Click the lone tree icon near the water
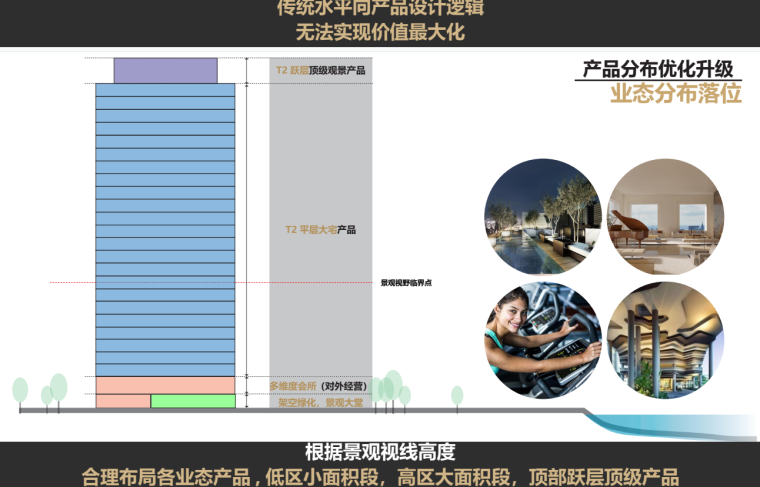The image size is (760, 487). (x=457, y=396)
